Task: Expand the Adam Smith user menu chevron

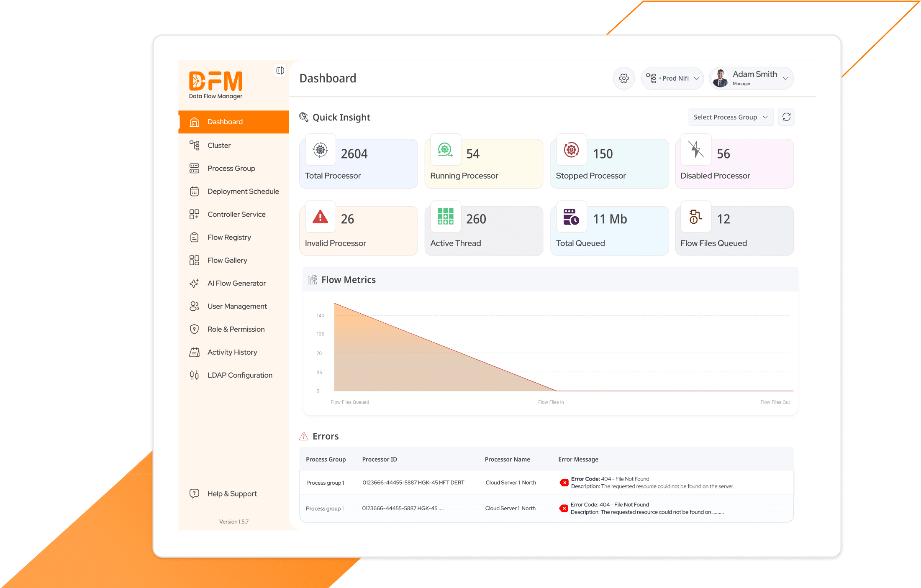Action: 785,78
